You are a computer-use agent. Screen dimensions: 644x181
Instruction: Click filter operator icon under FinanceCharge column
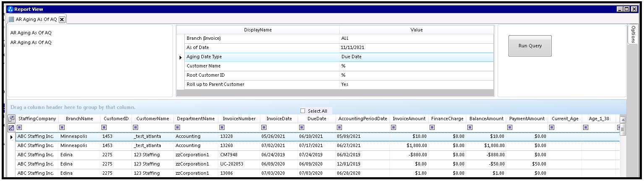tap(432, 127)
